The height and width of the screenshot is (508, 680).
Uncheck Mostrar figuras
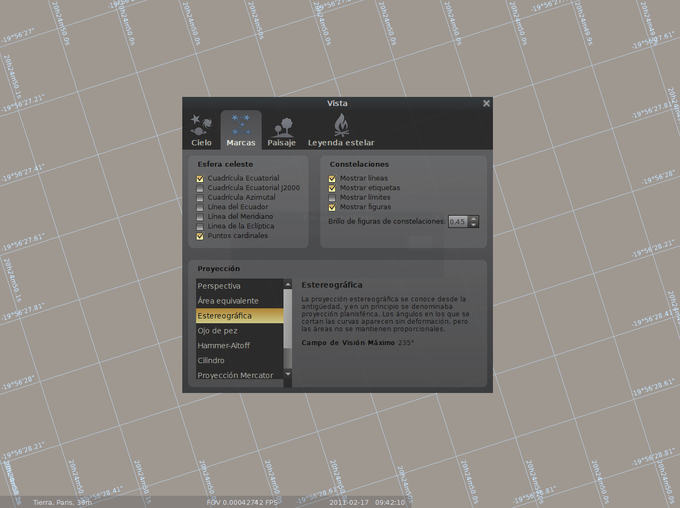pyautogui.click(x=332, y=207)
